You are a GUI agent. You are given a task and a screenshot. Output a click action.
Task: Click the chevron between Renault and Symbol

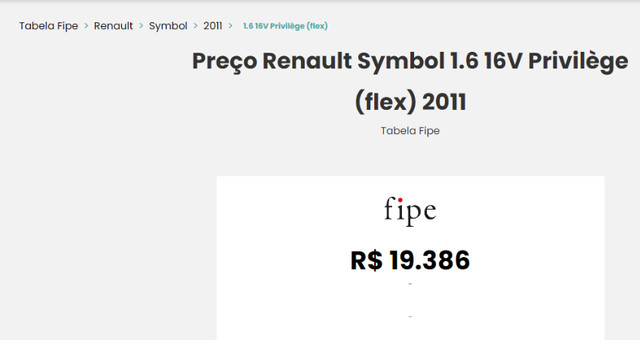coord(141,26)
